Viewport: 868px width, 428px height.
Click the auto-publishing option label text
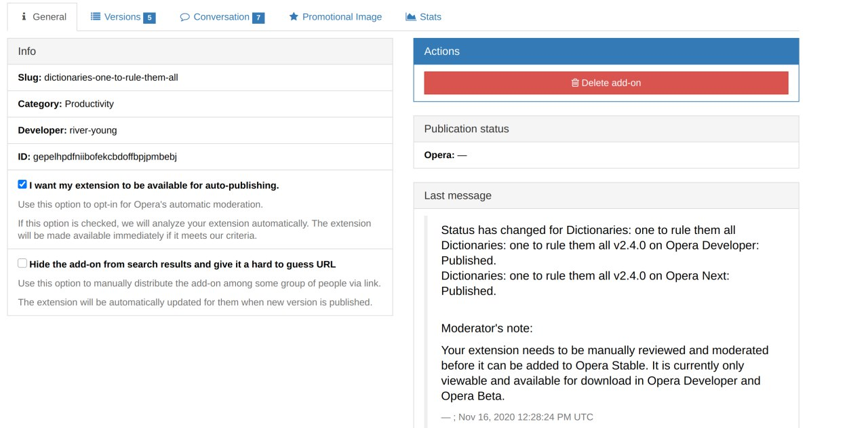[154, 185]
